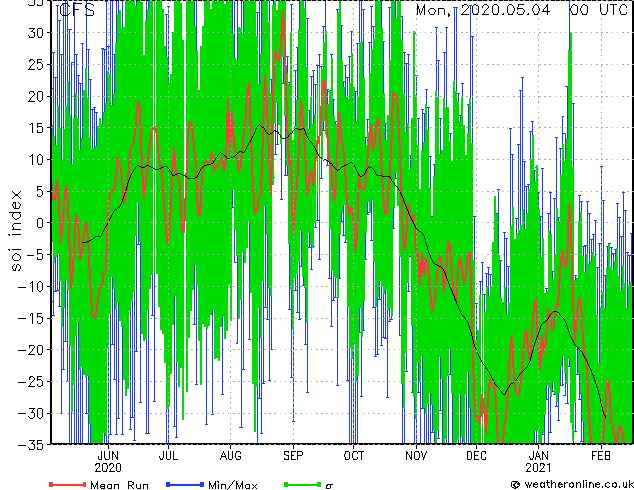Screen dimensions: 634x490
Task: Click the AUG x-axis label
Action: tap(230, 456)
